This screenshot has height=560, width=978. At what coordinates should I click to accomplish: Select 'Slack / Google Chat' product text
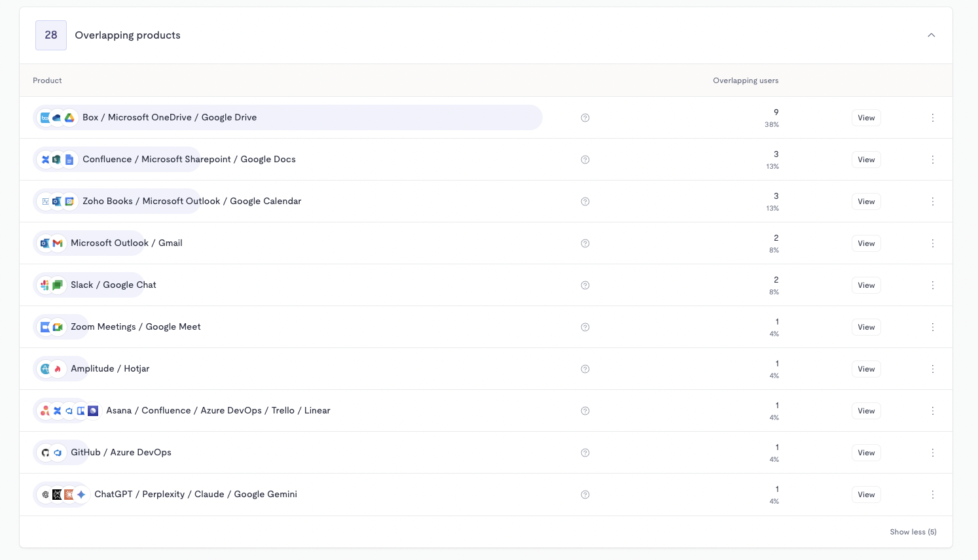coord(113,285)
